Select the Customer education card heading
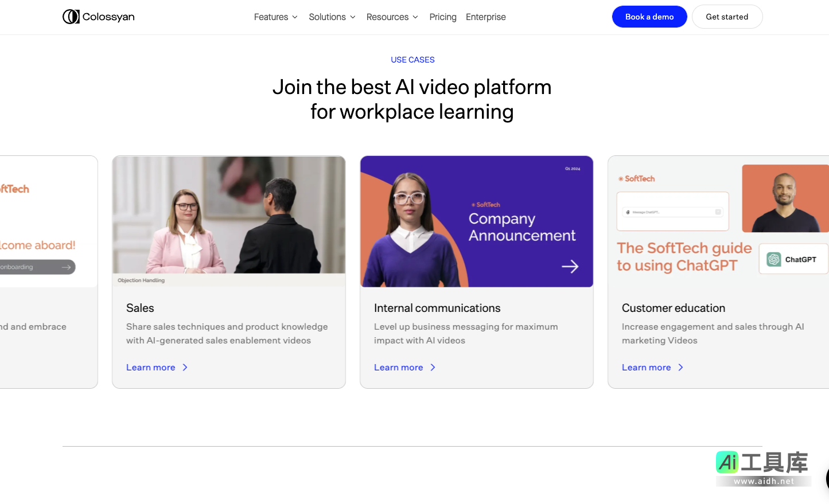The image size is (829, 504). click(x=673, y=308)
